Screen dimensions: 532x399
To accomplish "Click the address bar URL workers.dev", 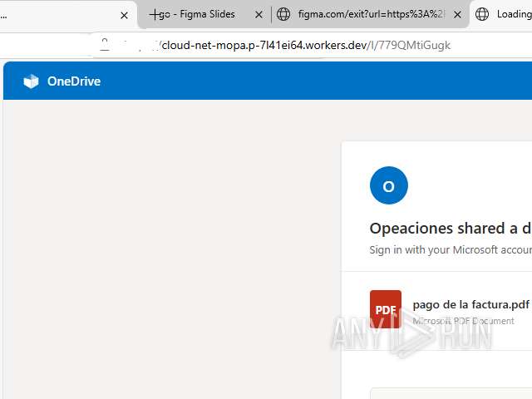I will tap(306, 45).
